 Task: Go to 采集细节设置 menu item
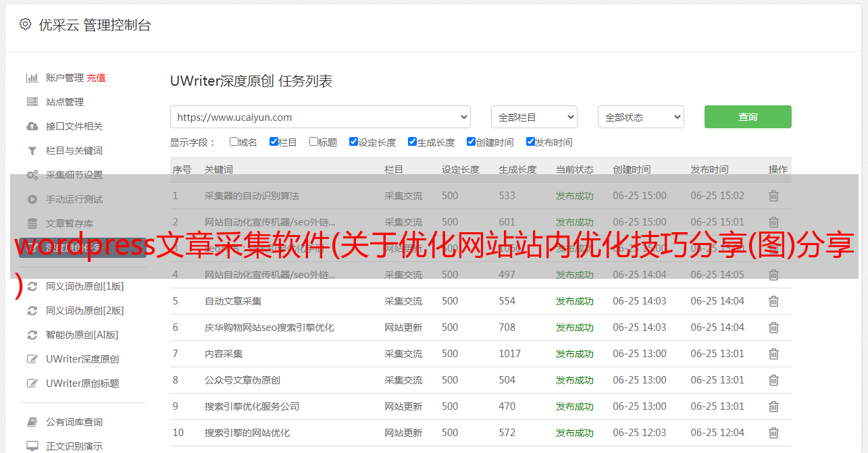point(74,175)
